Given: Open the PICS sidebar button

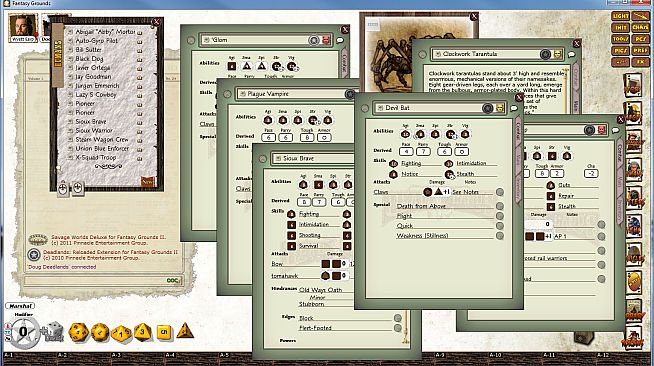Looking at the screenshot, I should coord(620,50).
